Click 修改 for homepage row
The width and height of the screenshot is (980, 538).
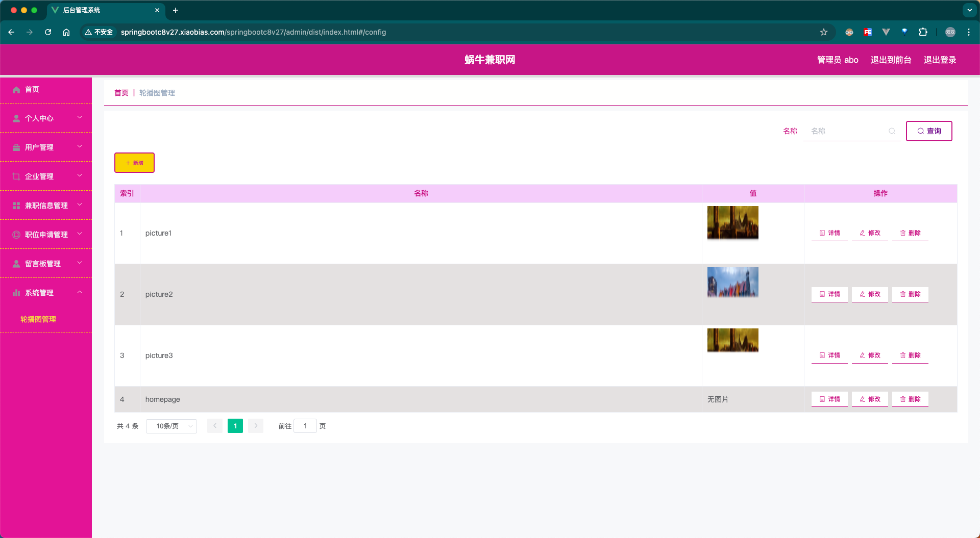tap(870, 399)
